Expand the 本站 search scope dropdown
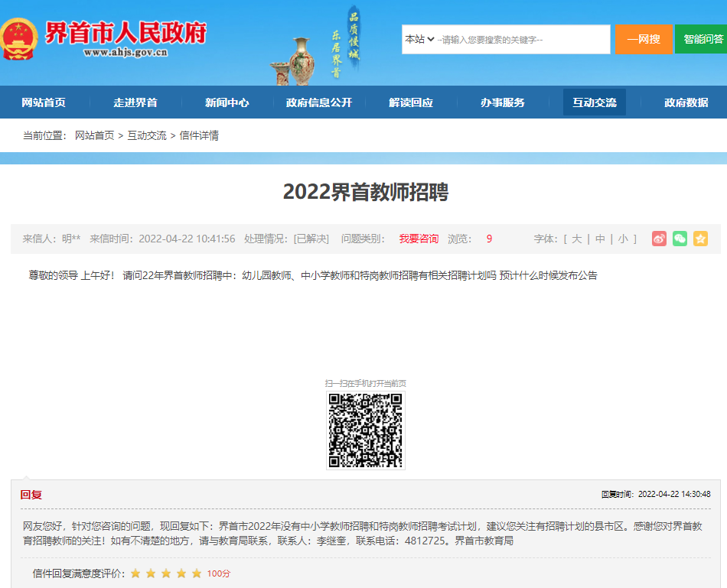Screen dimensions: 727x588 click(419, 39)
